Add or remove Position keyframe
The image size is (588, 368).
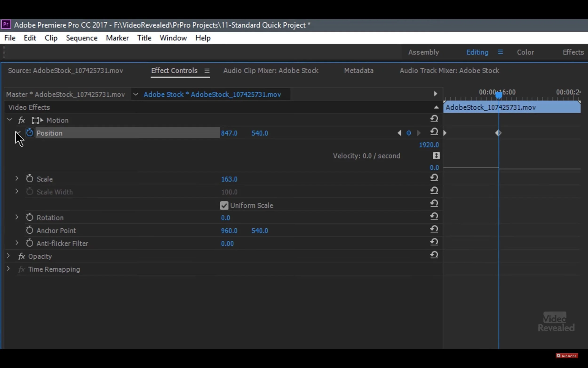click(x=409, y=133)
